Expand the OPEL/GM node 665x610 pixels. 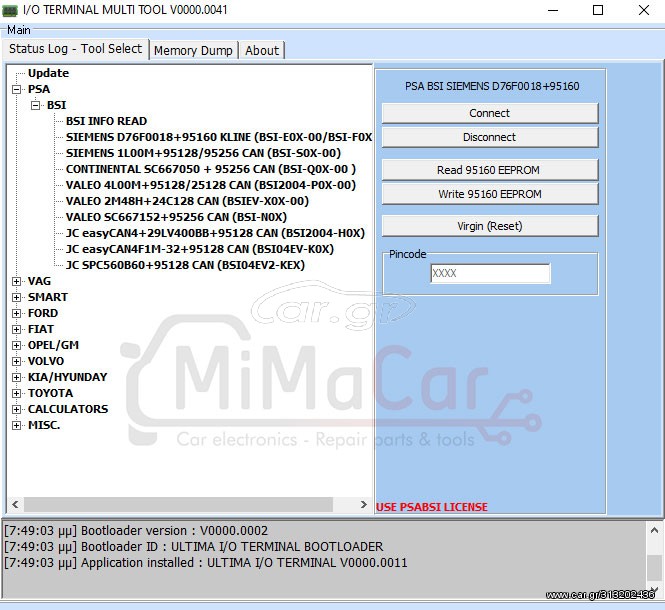[x=17, y=345]
